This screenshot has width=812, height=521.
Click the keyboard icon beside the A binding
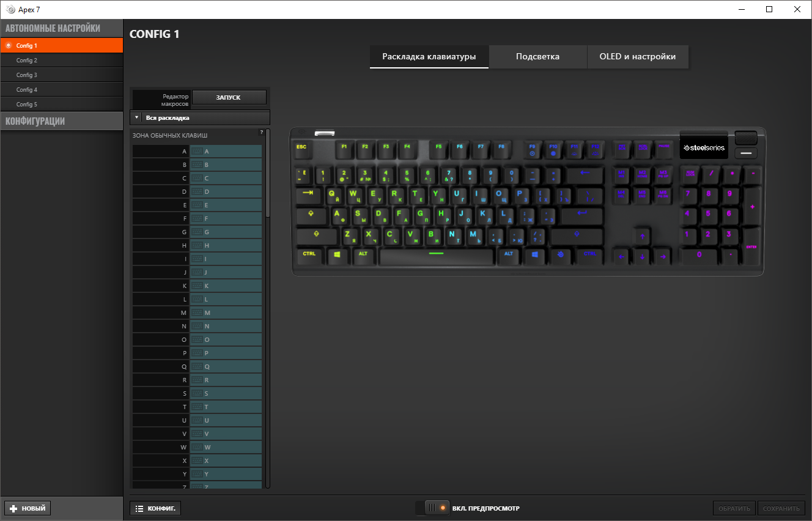(198, 151)
